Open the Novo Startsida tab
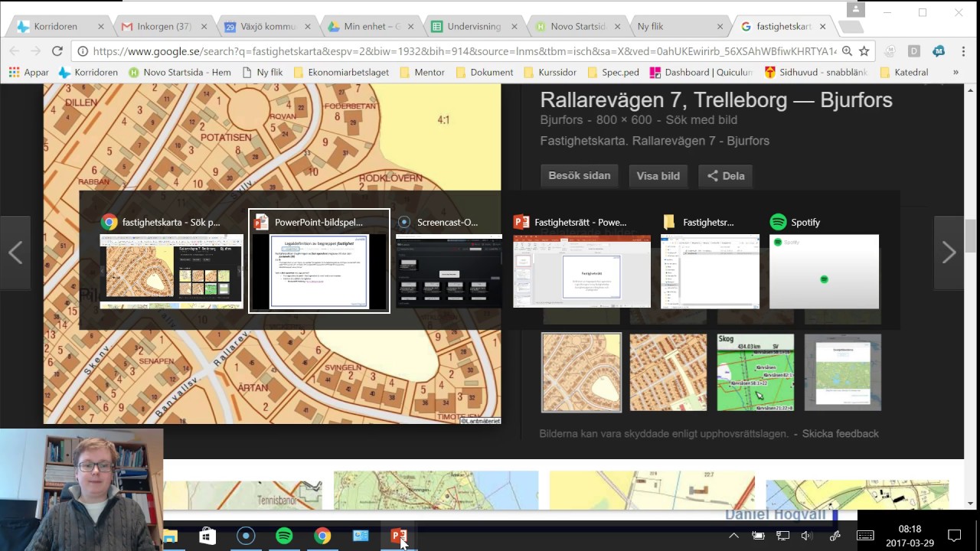 click(577, 26)
